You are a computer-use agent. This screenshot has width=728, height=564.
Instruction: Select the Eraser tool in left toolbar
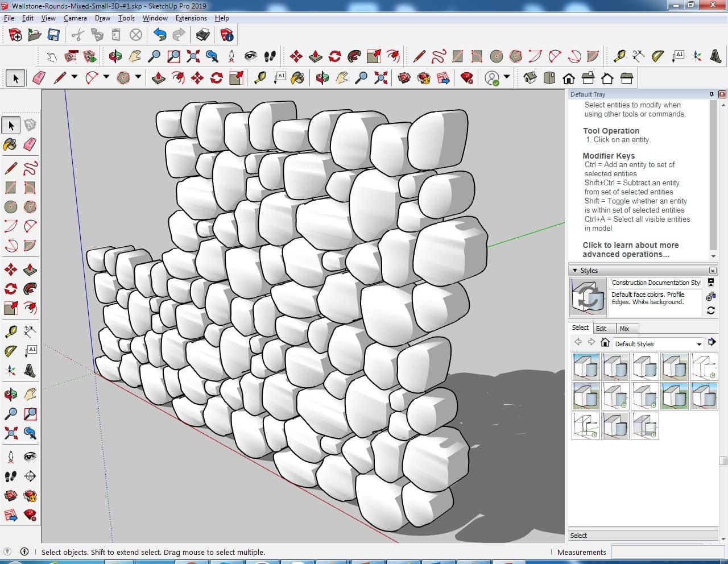pos(30,144)
